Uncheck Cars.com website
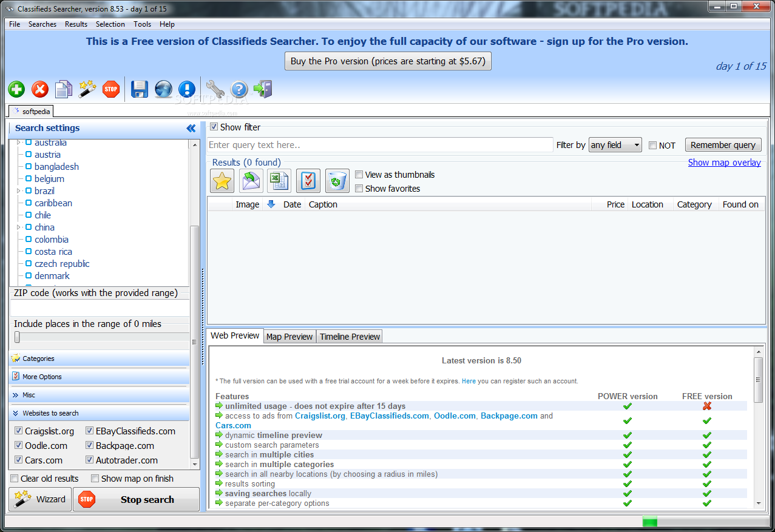Screen dimensions: 775x532 18,460
